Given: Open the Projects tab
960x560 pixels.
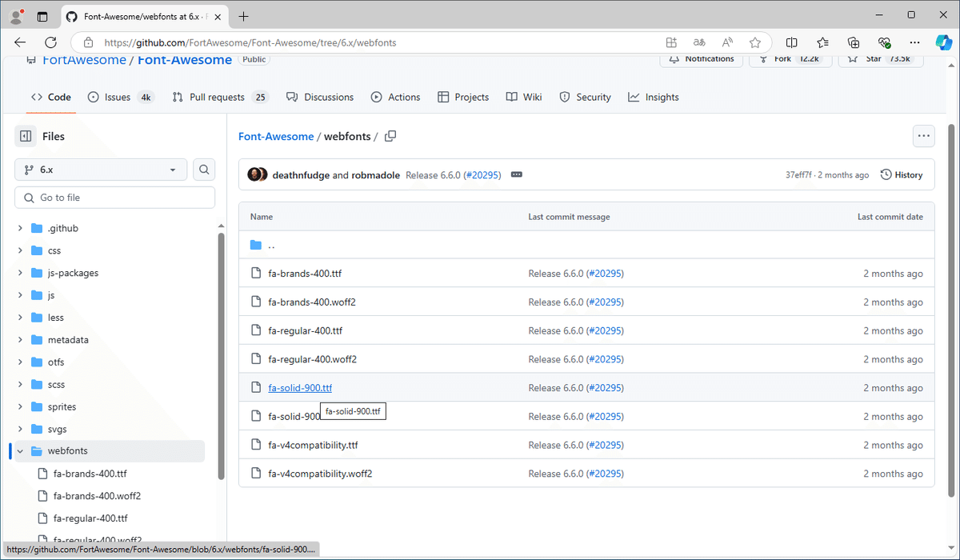Looking at the screenshot, I should (463, 97).
